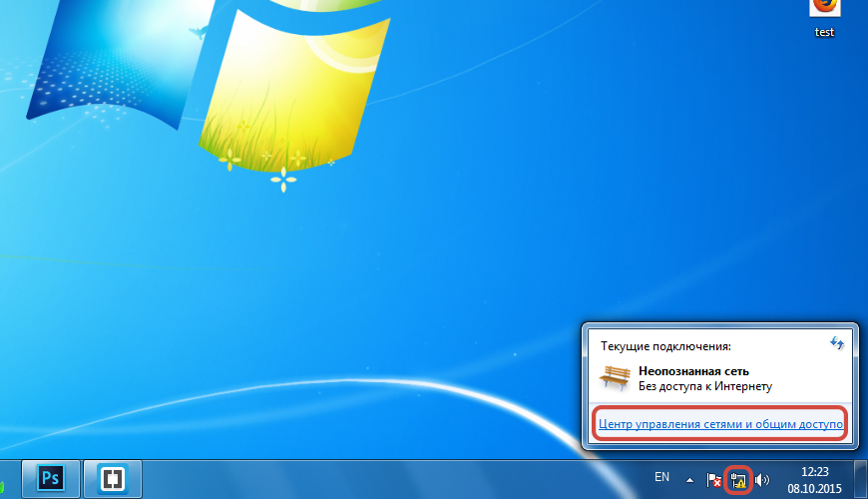868x499 pixels.
Task: Switch the EN input language indicator
Action: coord(661,477)
